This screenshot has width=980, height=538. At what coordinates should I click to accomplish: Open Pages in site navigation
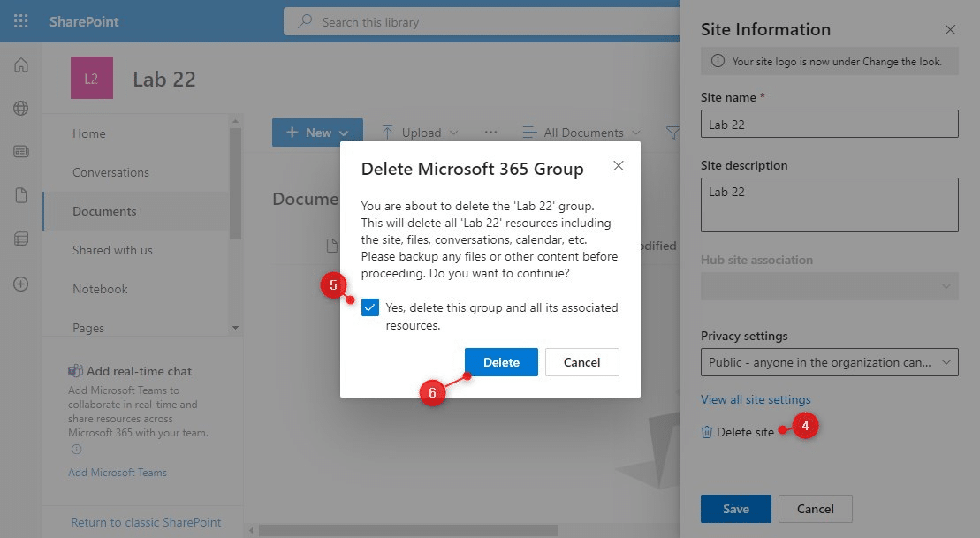click(x=88, y=328)
